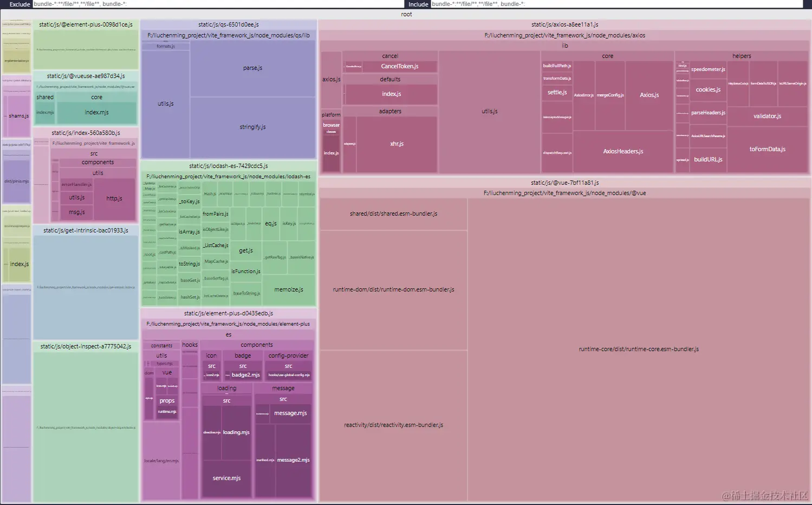
Task: Click the xhr.js adapter block
Action: click(x=397, y=144)
